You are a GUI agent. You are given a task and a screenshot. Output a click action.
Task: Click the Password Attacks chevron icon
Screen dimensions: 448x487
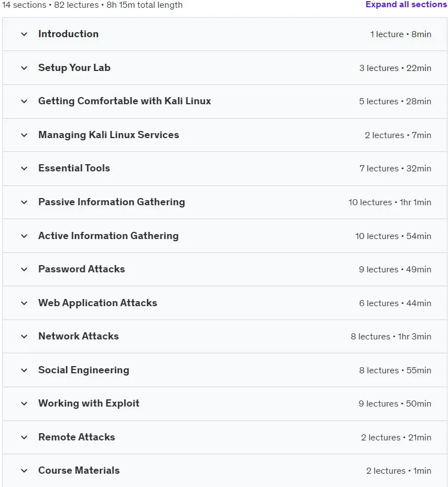point(24,269)
